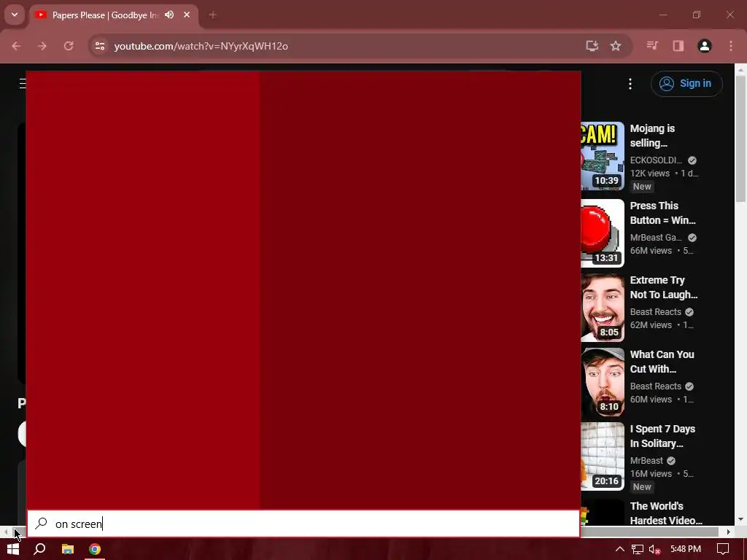Open the Chrome profile avatar
This screenshot has height=560, width=747.
pos(704,46)
